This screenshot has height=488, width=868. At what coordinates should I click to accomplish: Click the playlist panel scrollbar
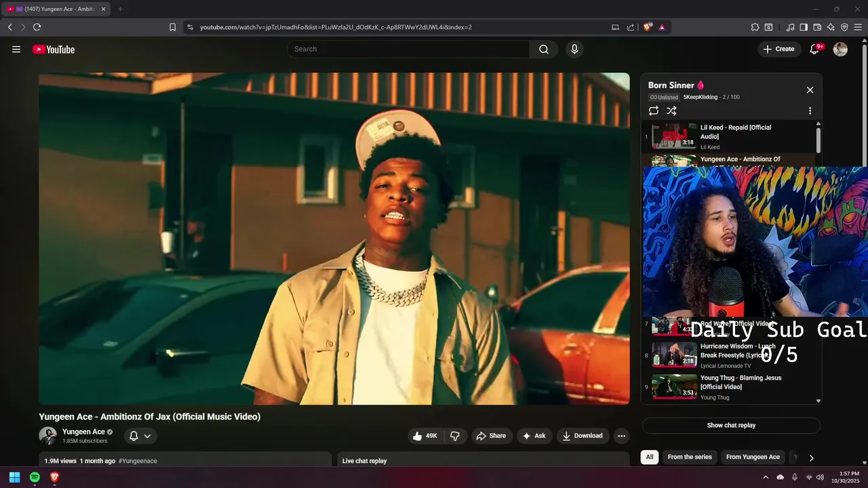[x=818, y=139]
